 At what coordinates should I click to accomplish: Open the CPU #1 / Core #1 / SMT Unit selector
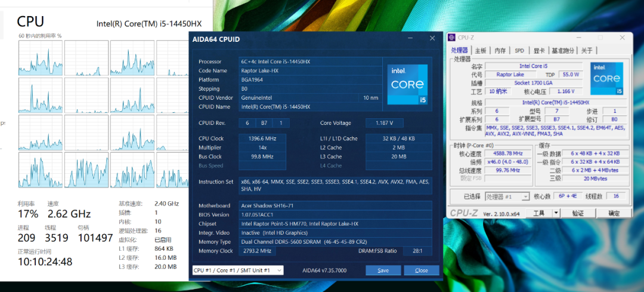click(238, 270)
